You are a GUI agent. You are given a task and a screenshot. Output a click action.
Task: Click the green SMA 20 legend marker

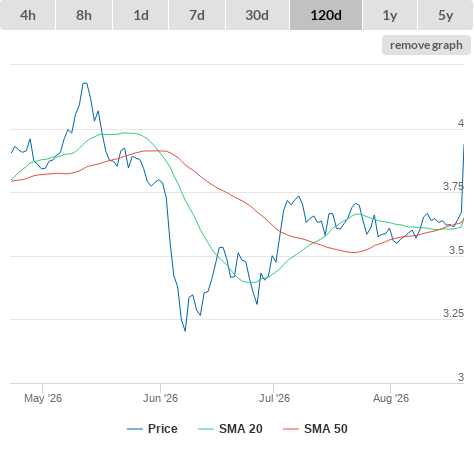(206, 429)
